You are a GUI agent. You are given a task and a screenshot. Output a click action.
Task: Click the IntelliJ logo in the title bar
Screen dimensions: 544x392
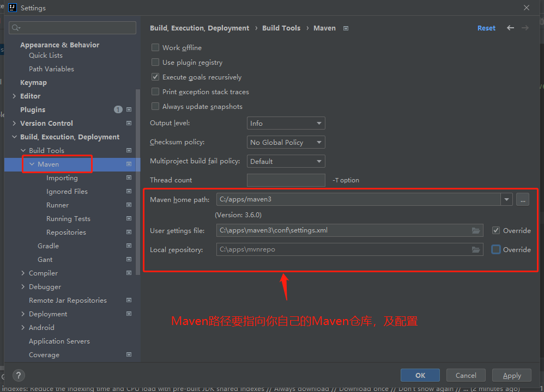[13, 8]
